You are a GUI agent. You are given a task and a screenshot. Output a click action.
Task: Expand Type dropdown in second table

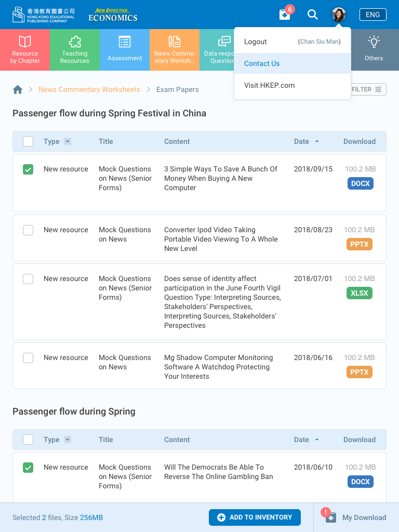point(68,440)
